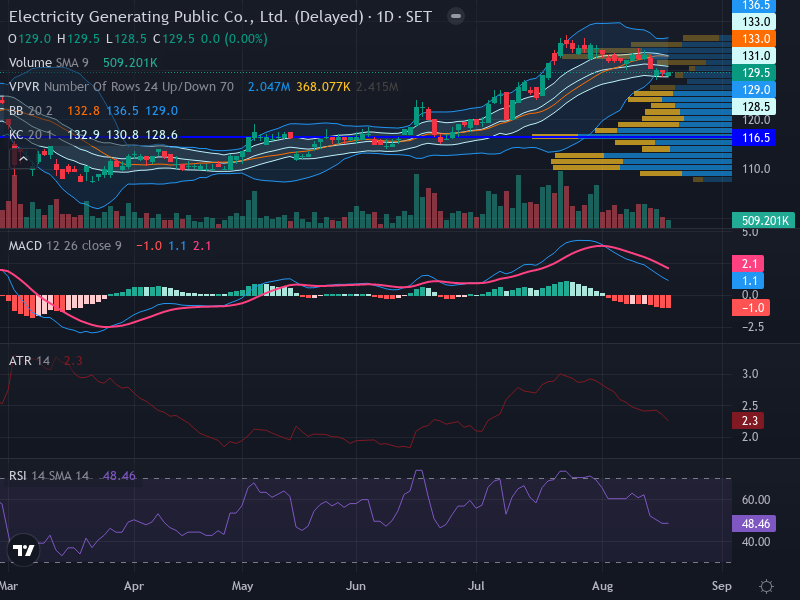This screenshot has height=600, width=800.
Task: Select the VPVR indicator legend
Action: click(121, 87)
